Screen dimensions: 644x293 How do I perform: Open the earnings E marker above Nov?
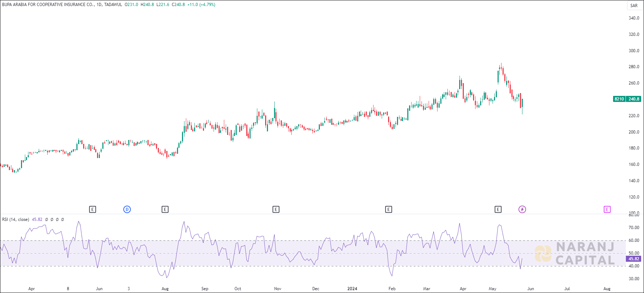tap(276, 210)
